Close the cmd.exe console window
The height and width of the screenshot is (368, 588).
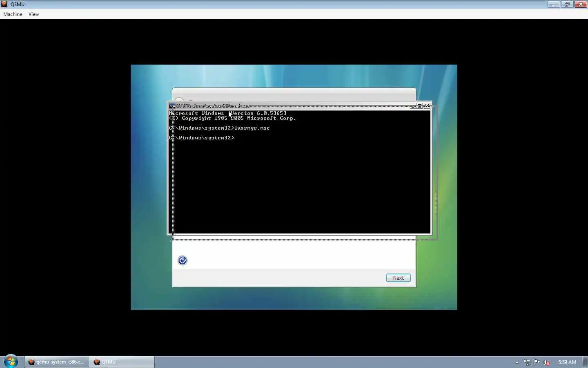click(x=427, y=105)
